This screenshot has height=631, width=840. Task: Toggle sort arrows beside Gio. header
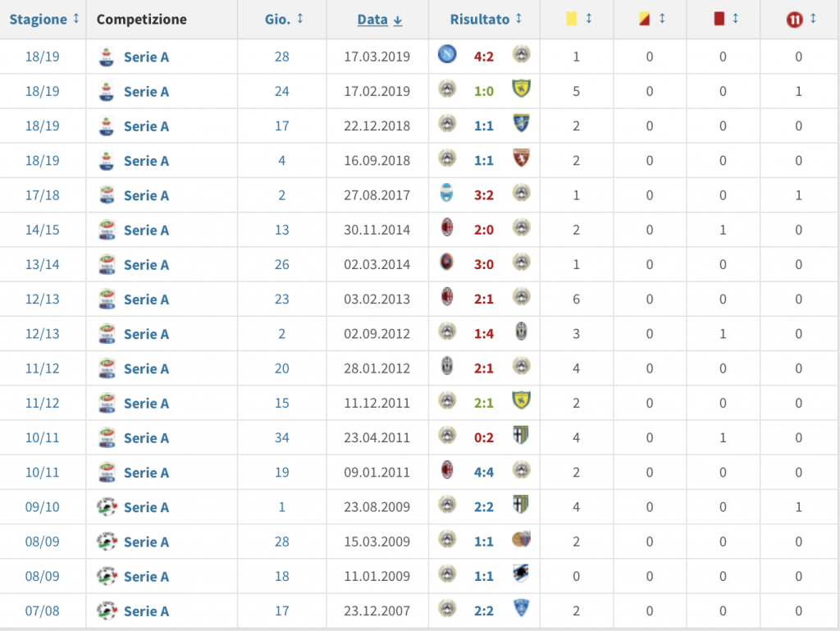click(x=300, y=18)
